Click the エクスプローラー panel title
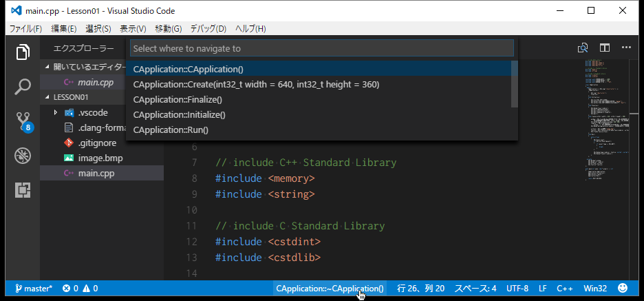This screenshot has height=301, width=644. click(83, 48)
